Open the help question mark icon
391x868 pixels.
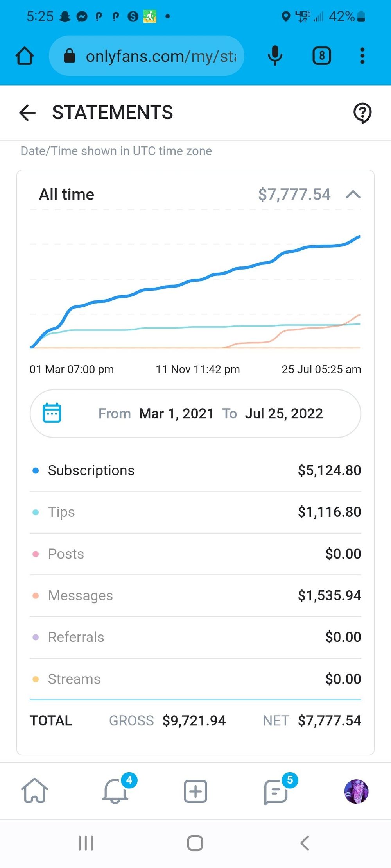pos(362,113)
